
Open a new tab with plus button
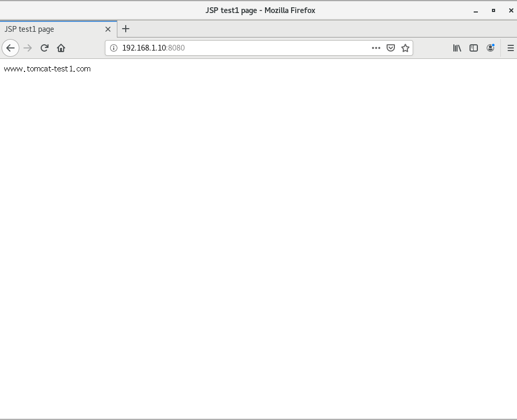coord(126,29)
